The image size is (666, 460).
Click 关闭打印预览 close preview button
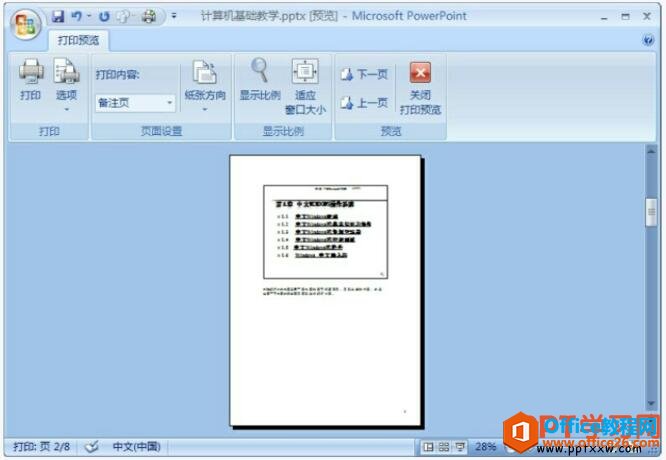tap(420, 88)
